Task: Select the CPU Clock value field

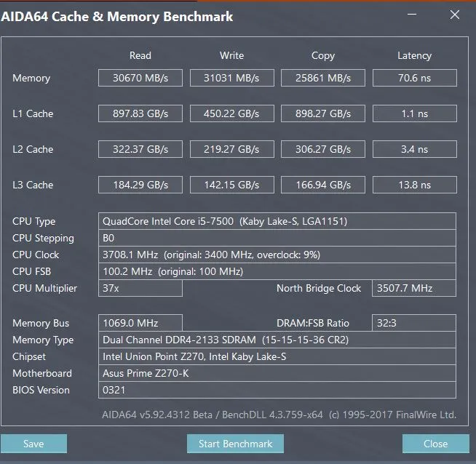Action: click(x=277, y=255)
